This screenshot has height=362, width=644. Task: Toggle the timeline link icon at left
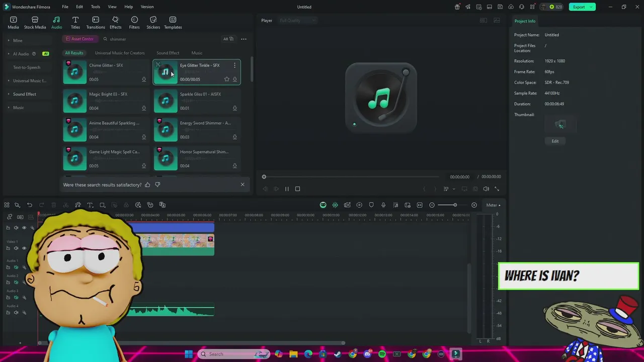click(x=10, y=217)
